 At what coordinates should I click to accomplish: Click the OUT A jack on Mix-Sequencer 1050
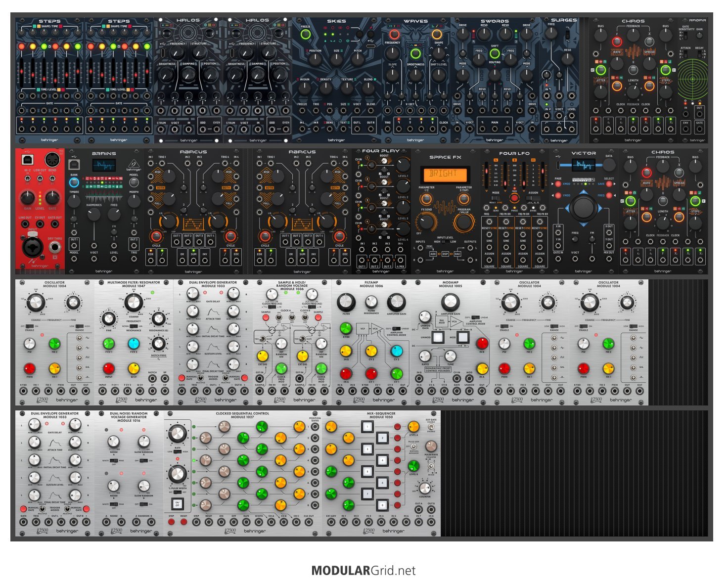(418, 509)
